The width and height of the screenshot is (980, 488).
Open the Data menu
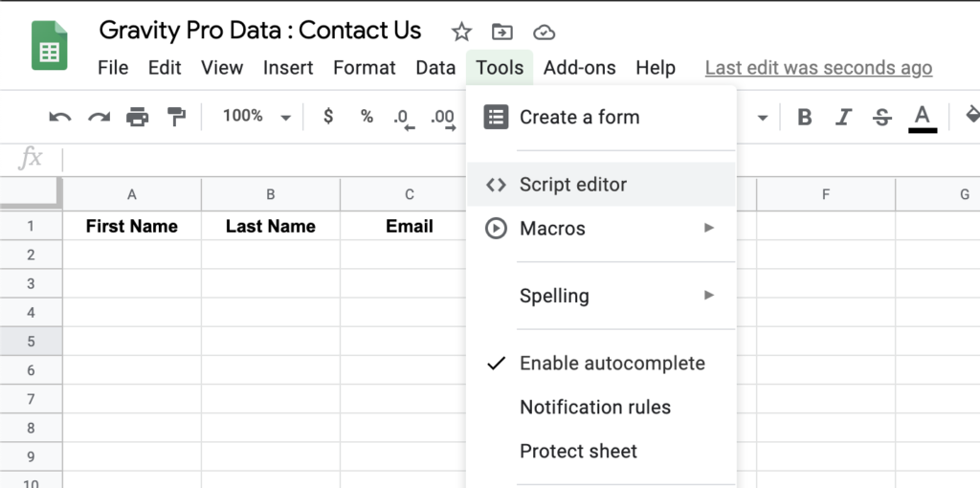coord(435,68)
